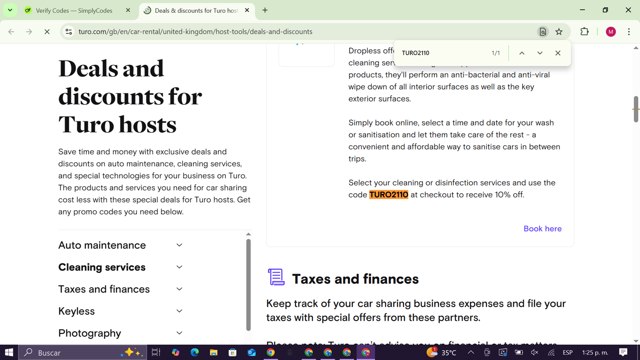The width and height of the screenshot is (640, 360).
Task: Bookmark this page with the star icon
Action: (x=559, y=31)
